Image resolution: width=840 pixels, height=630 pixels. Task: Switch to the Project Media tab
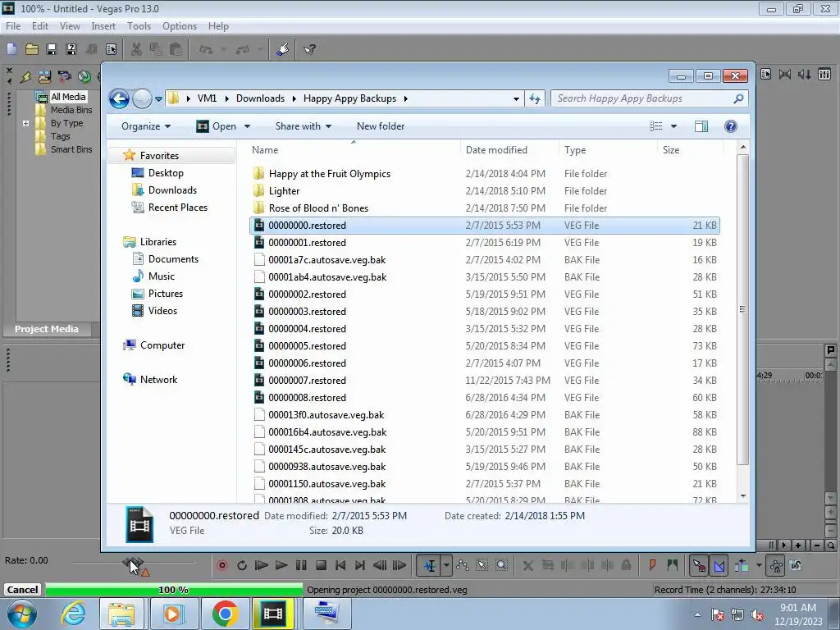(46, 329)
